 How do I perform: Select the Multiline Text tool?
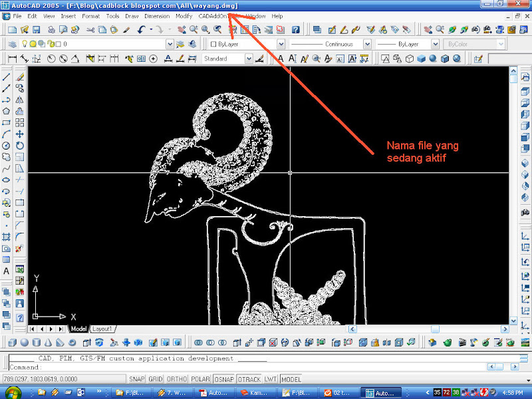[6, 271]
